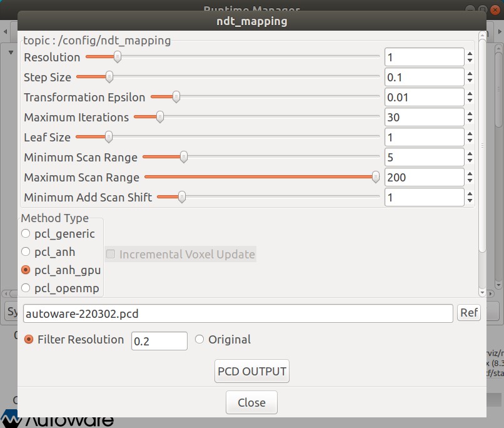Click the dialog scrollbar down arrow
Screen dimensions: 504x428
[x=482, y=293]
